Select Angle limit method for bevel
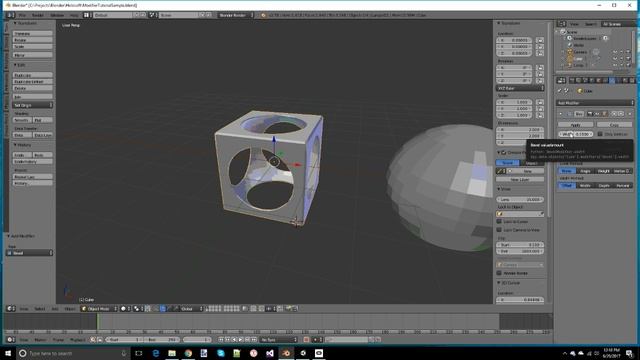The width and height of the screenshot is (640, 360). [x=585, y=171]
